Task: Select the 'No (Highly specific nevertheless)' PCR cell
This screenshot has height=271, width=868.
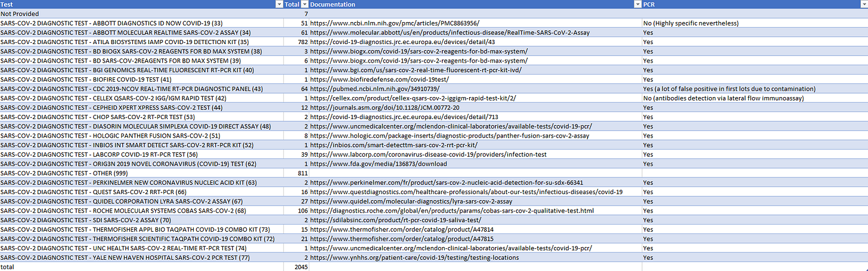Action: tap(690, 23)
